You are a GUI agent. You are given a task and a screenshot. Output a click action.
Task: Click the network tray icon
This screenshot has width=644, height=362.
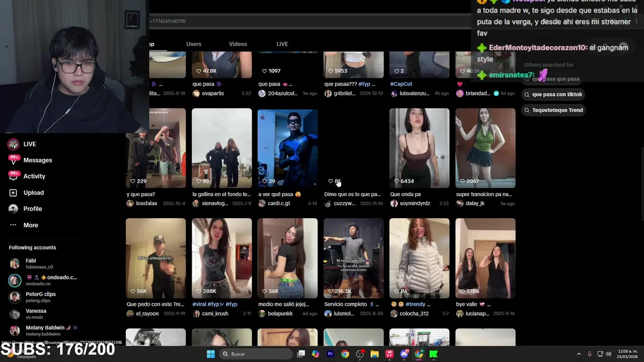point(600,354)
